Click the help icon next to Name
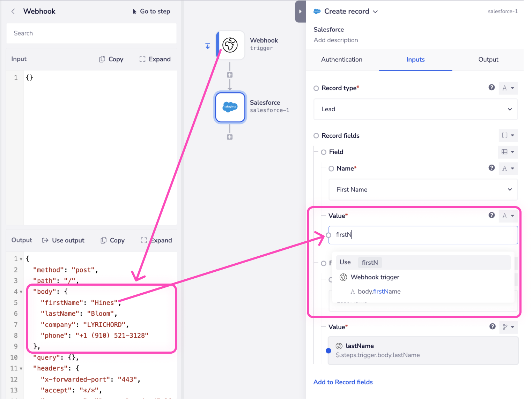Image resolution: width=532 pixels, height=399 pixels. 492,168
